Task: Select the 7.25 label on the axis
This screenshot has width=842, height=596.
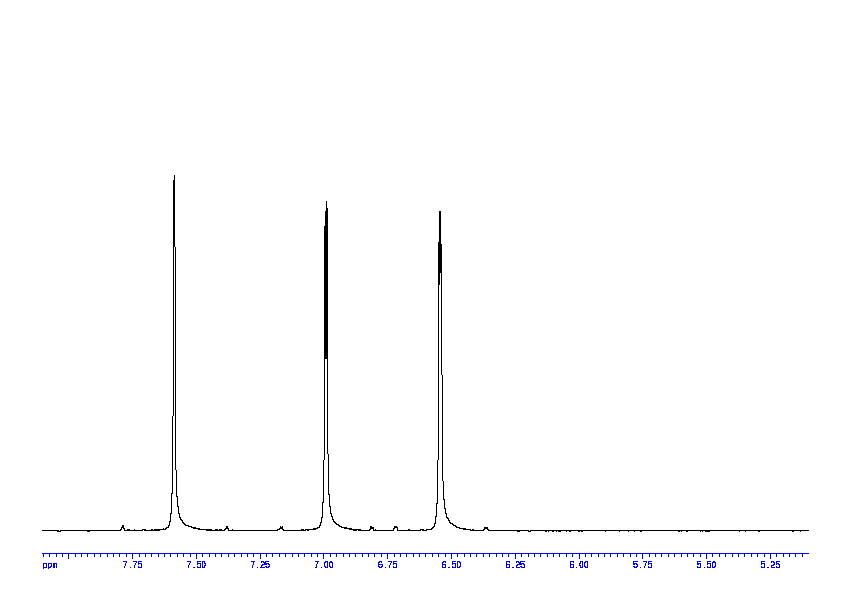Action: 260,565
